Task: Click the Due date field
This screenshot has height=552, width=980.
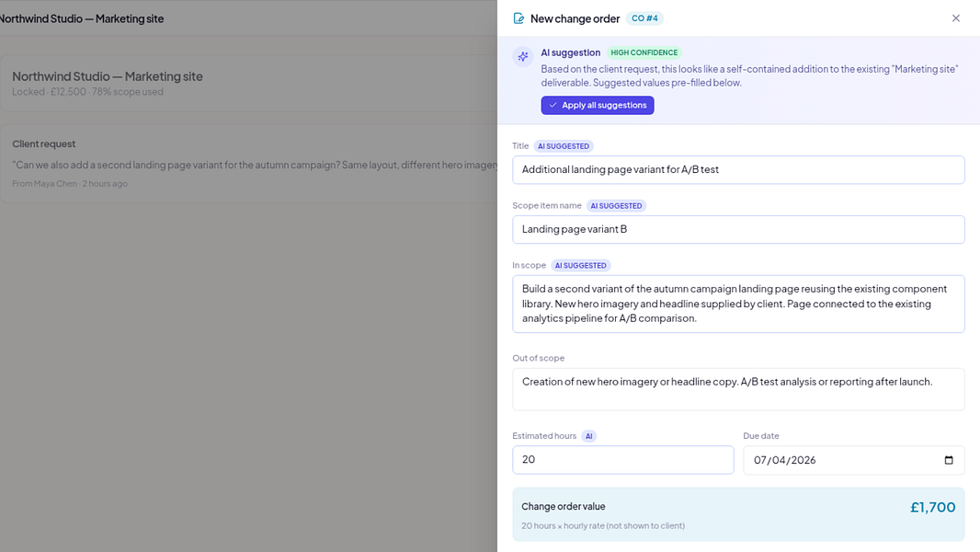Action: click(x=854, y=460)
